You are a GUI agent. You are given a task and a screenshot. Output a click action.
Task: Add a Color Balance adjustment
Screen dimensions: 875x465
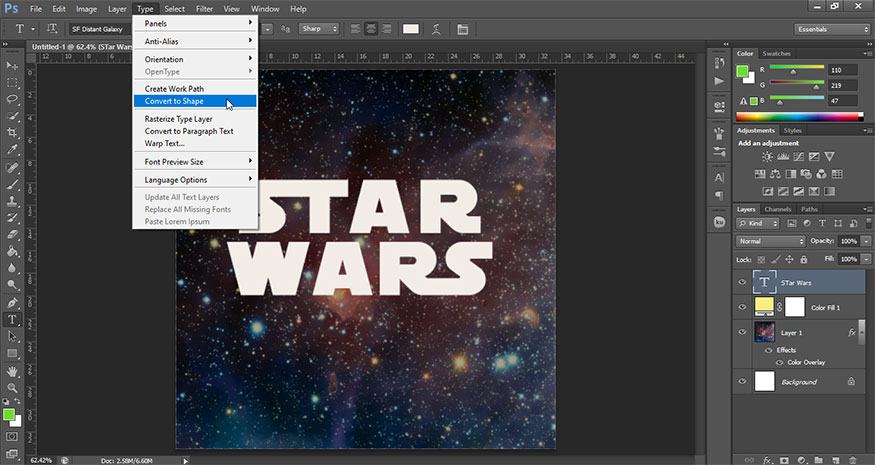click(x=775, y=174)
